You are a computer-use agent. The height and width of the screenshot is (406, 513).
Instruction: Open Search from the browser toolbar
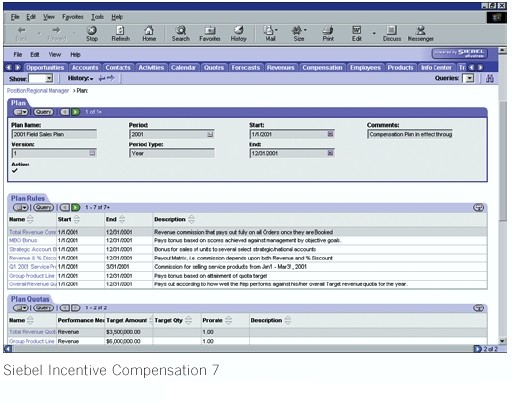tap(181, 30)
